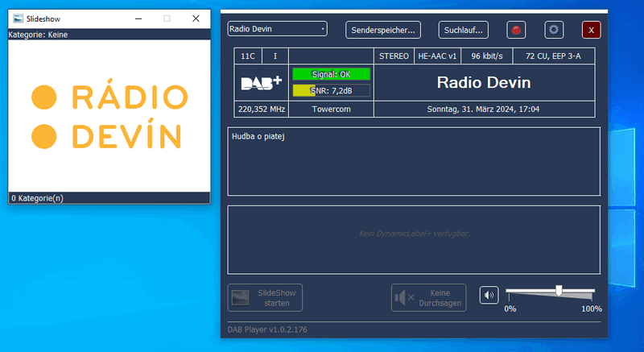Click the Signal: OK indicator bar

pos(331,74)
